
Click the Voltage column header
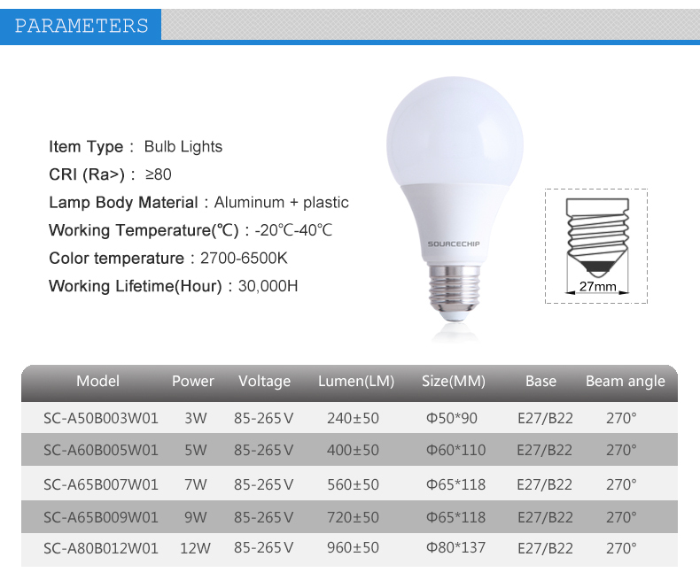264,382
